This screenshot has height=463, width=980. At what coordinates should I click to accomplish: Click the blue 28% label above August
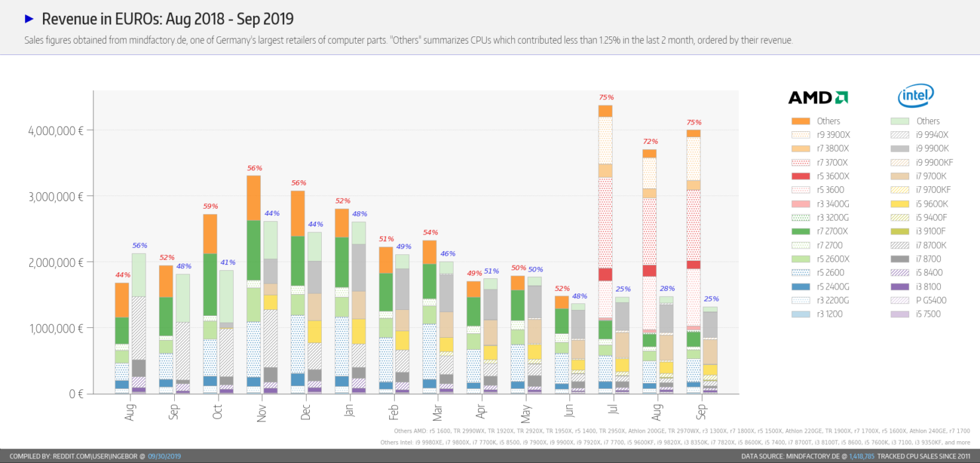click(x=668, y=288)
